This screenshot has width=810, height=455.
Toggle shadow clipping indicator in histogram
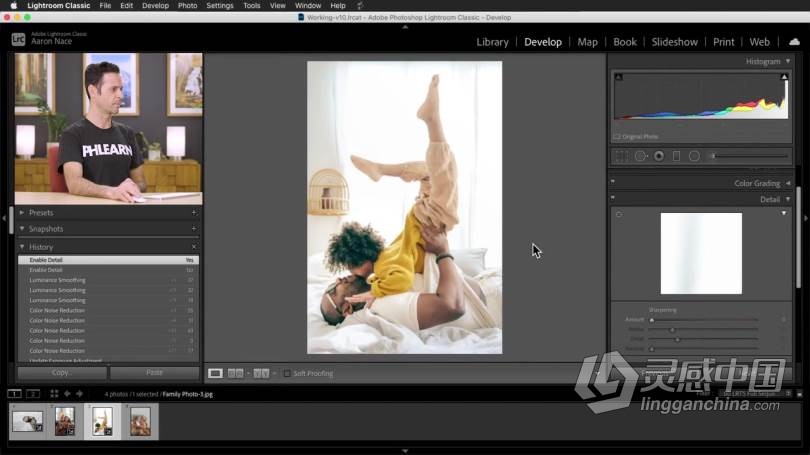pos(618,77)
